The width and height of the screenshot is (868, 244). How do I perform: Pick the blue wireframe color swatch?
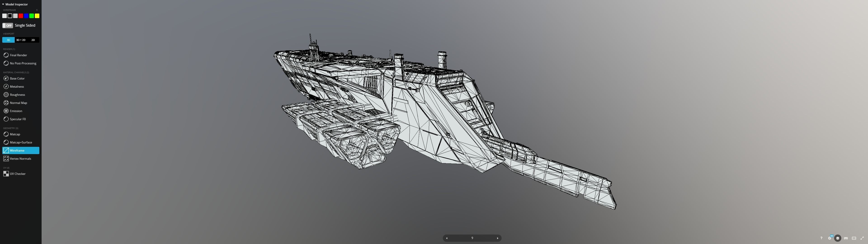tap(26, 16)
